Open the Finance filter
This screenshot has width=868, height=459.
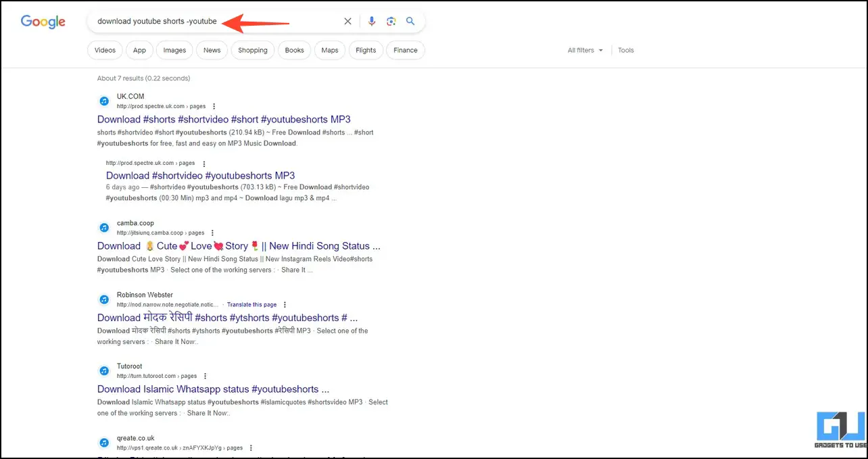(x=406, y=50)
